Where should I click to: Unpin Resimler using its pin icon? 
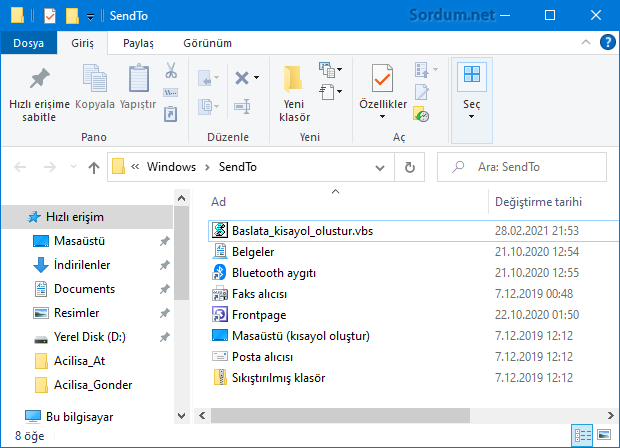(164, 313)
